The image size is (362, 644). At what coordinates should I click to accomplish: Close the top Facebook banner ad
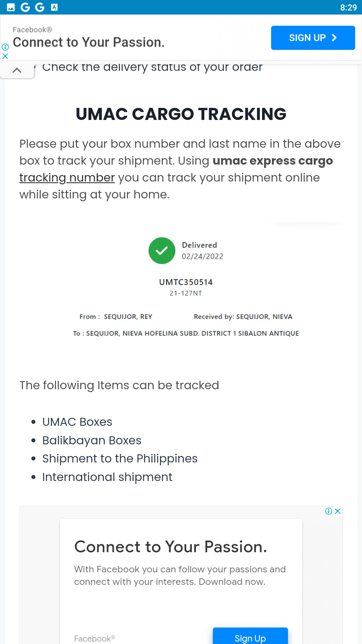[x=5, y=56]
